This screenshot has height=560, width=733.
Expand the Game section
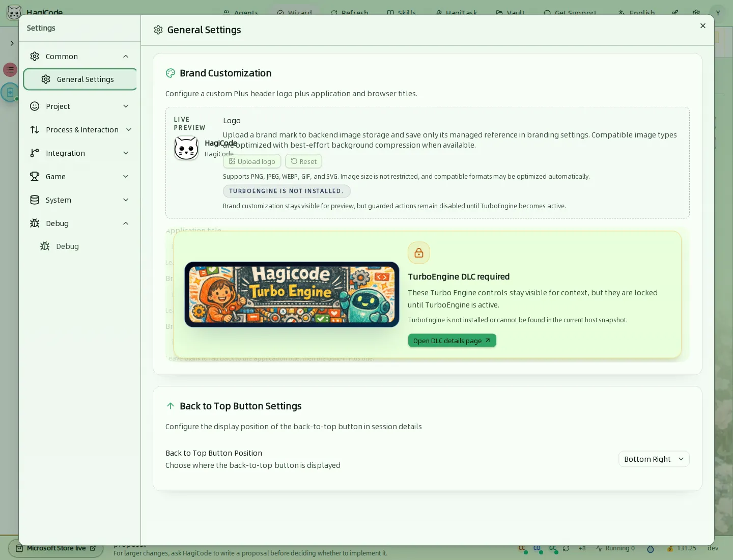(x=80, y=177)
